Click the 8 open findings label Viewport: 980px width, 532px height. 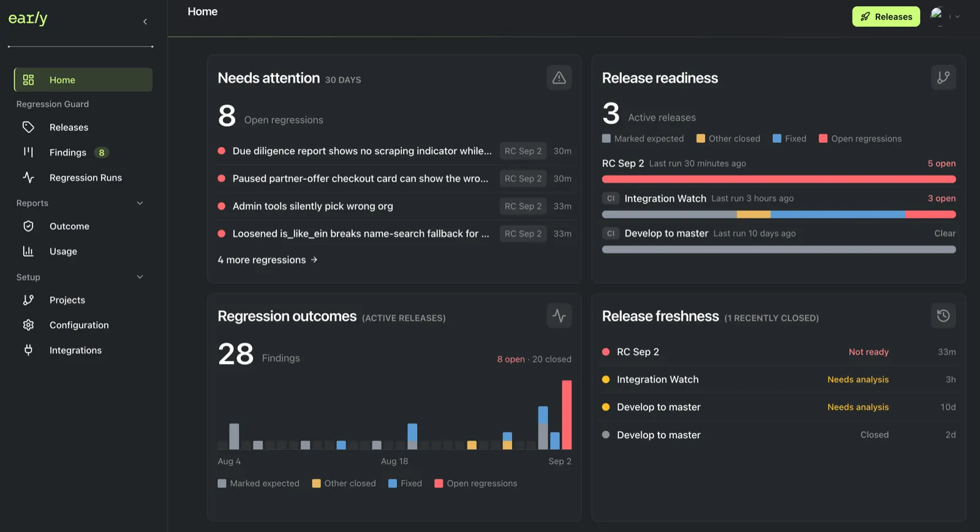pyautogui.click(x=511, y=359)
